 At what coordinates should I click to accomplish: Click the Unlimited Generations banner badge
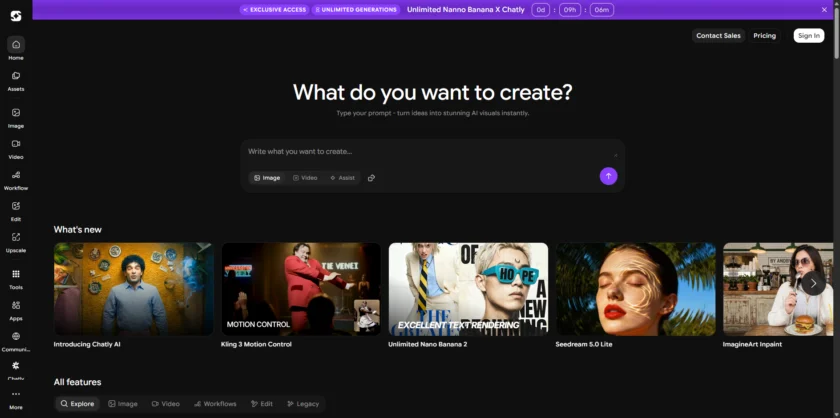tap(356, 10)
